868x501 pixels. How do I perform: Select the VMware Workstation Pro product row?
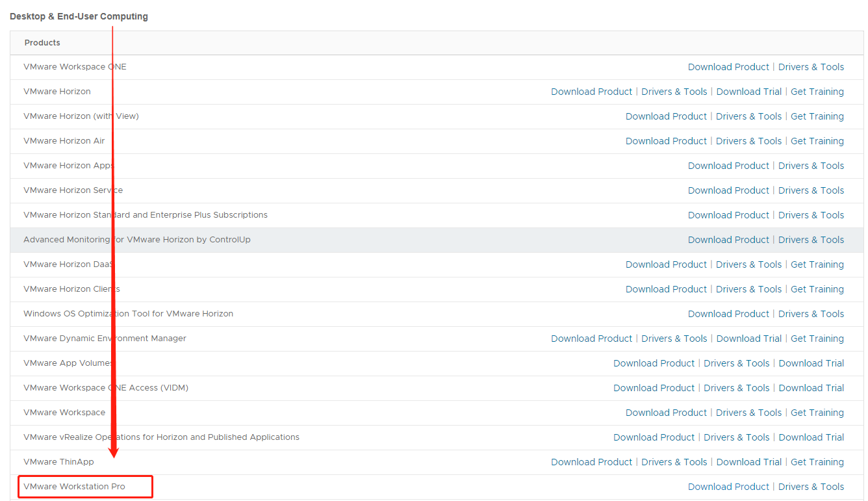(74, 487)
